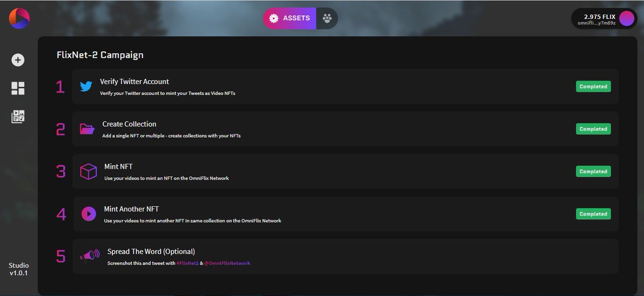The width and height of the screenshot is (644, 296).
Task: Open the Mint NFT step title
Action: pyautogui.click(x=119, y=166)
